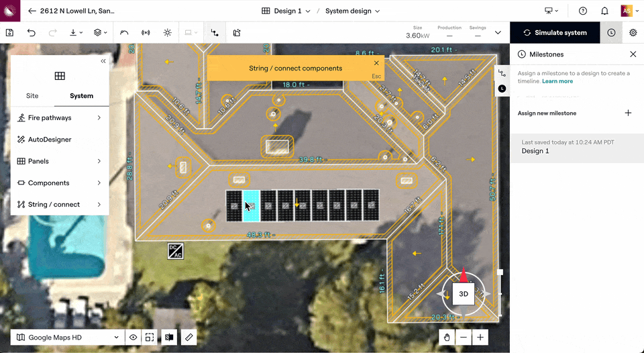644x353 pixels.
Task: Expand the Fire pathways submenu
Action: click(x=60, y=118)
